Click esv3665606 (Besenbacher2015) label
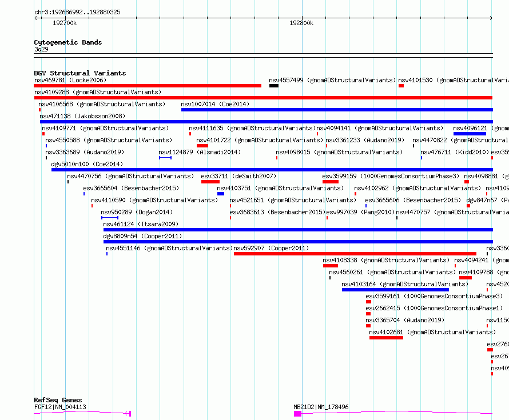Screen dimensions: 509x420 (x=413, y=200)
